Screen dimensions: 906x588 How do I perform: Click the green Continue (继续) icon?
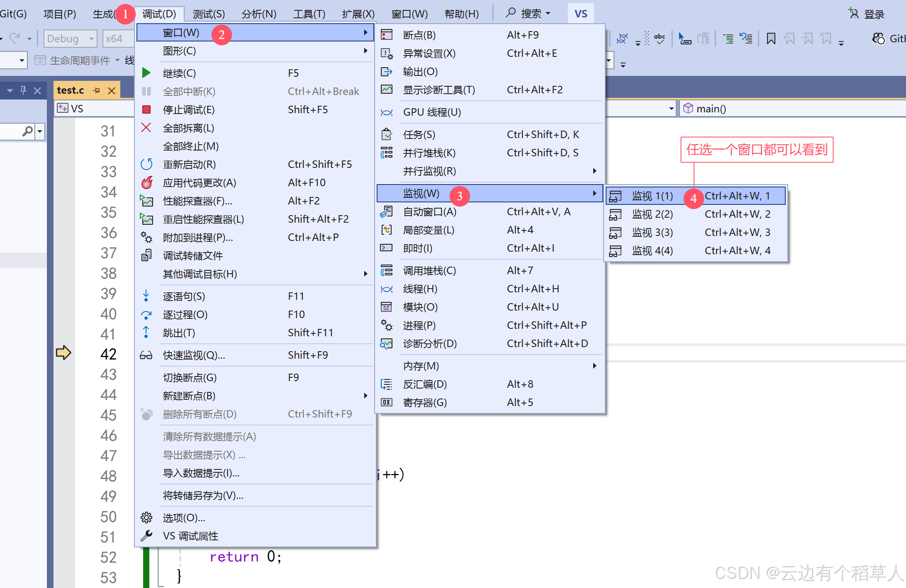pyautogui.click(x=146, y=73)
